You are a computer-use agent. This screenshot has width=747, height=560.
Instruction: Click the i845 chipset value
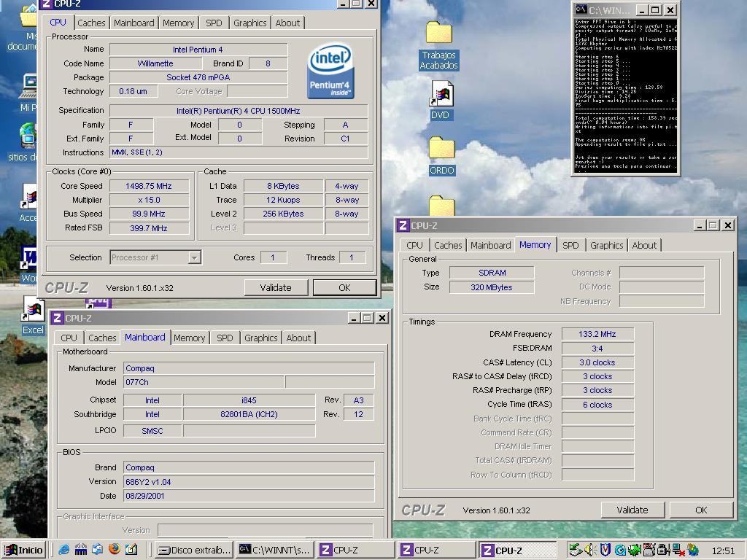pyautogui.click(x=249, y=400)
